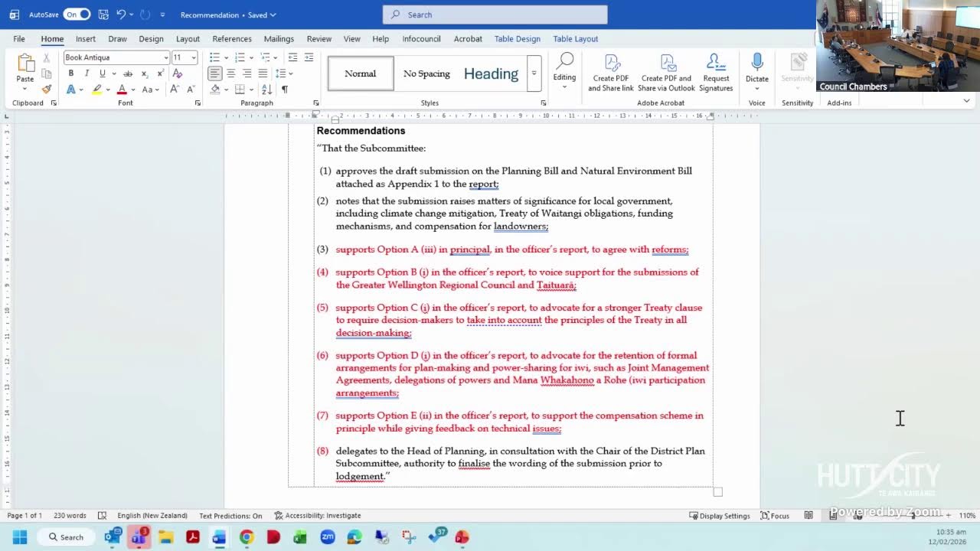Click the Decrease Font Size icon

189,90
